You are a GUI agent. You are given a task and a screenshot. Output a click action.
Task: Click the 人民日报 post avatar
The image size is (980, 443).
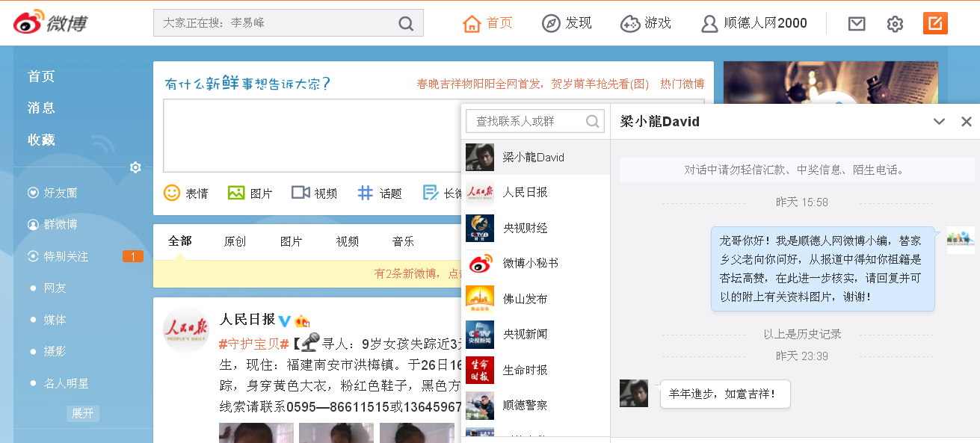tap(186, 329)
